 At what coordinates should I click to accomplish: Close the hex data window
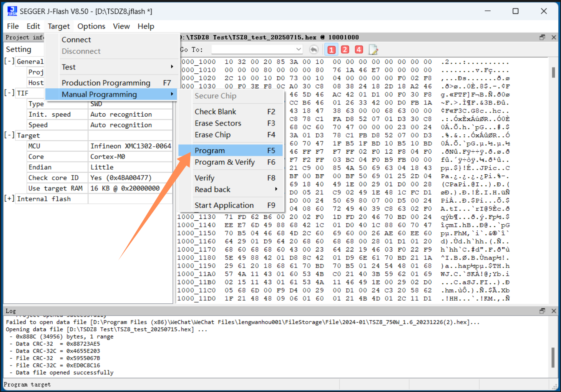554,37
